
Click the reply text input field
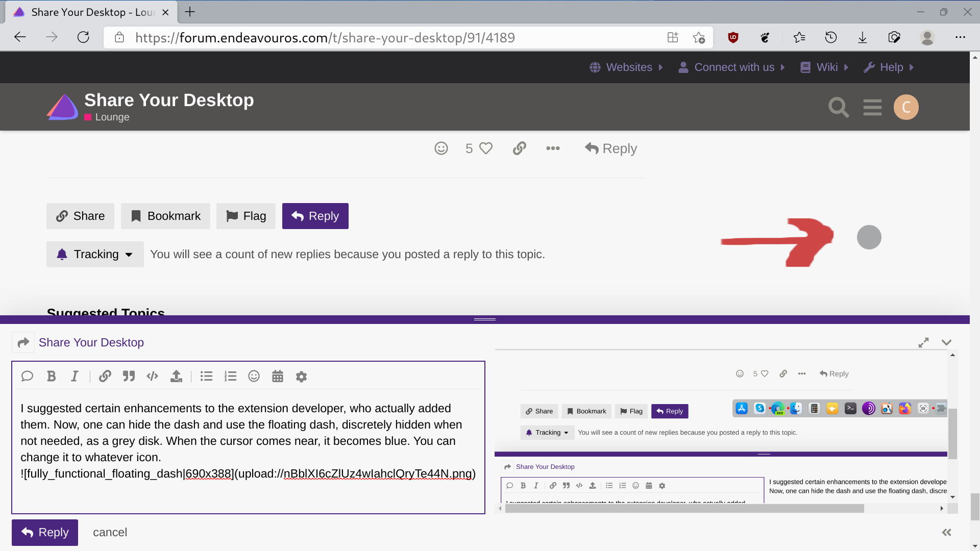(248, 451)
